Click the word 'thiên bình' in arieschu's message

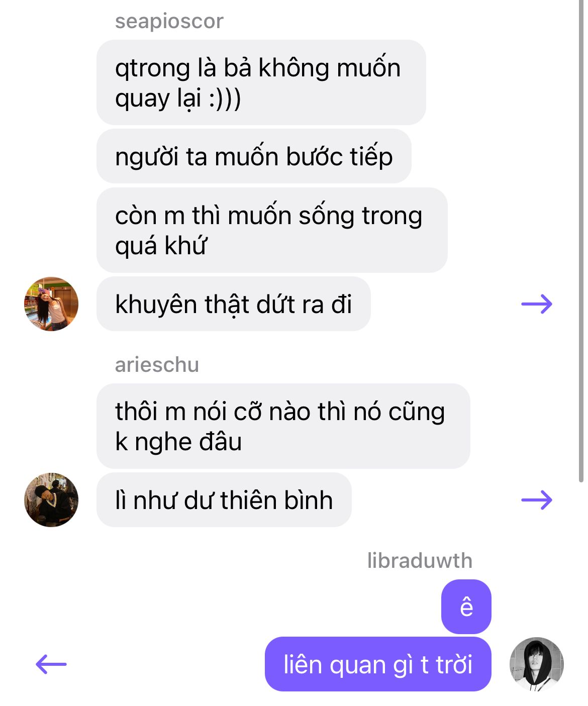point(276,500)
